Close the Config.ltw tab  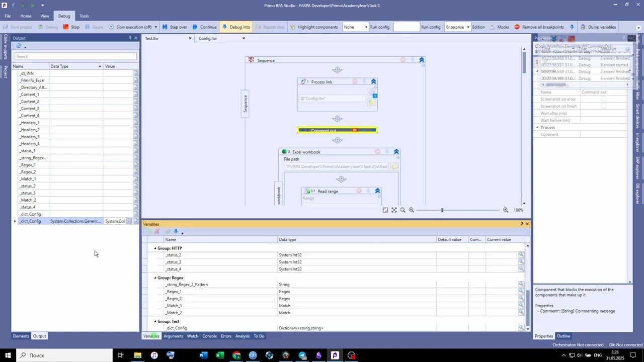tap(244, 38)
